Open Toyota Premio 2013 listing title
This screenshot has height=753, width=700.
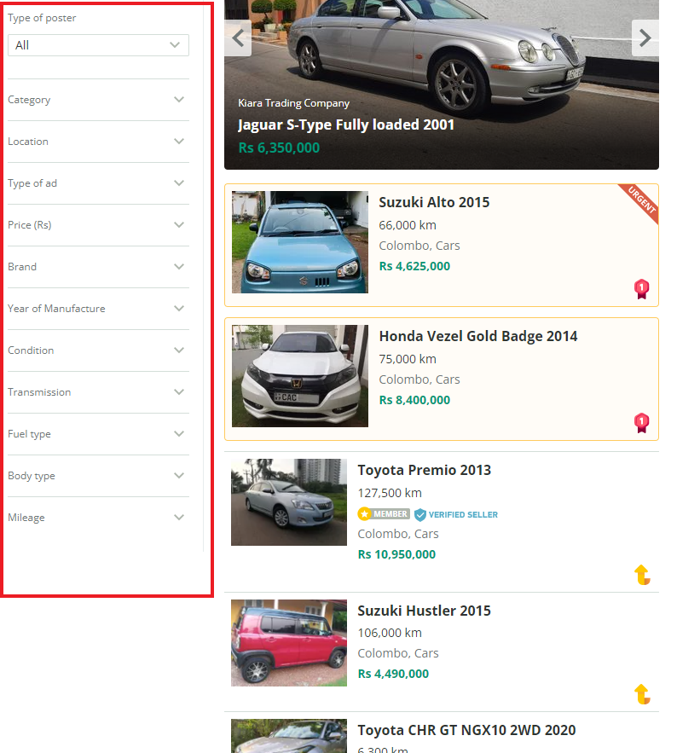(425, 470)
